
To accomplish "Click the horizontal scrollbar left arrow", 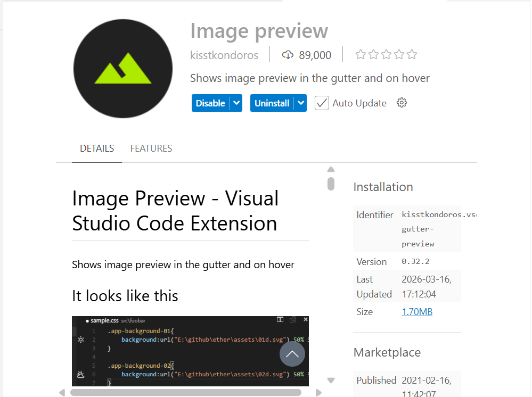I will [62, 393].
